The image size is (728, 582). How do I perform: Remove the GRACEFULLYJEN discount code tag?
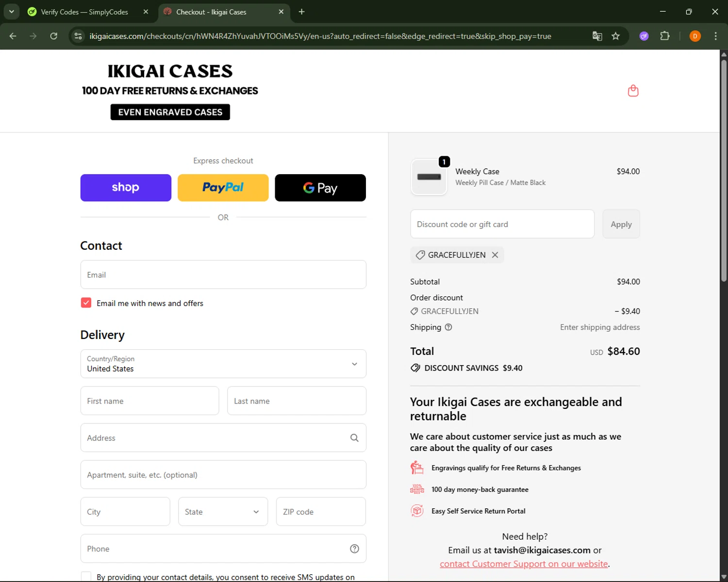click(495, 255)
